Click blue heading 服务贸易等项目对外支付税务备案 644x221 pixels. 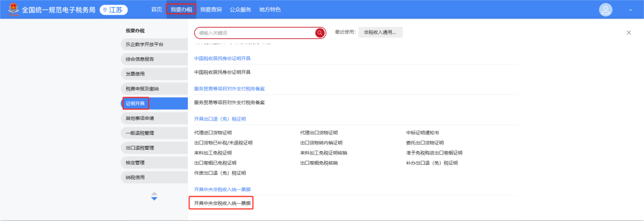[x=230, y=88]
